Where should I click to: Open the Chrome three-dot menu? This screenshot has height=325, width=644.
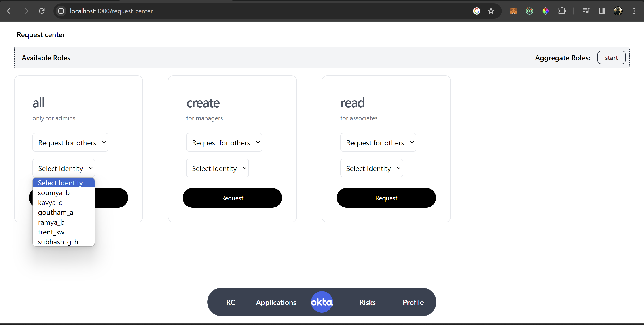[635, 11]
